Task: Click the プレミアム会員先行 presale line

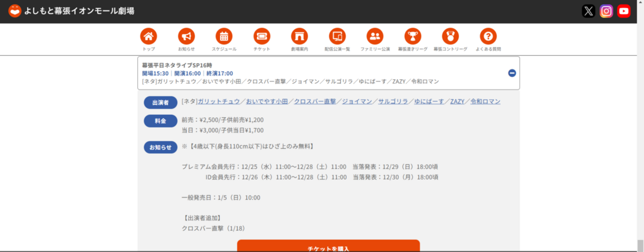Action: tap(310, 167)
